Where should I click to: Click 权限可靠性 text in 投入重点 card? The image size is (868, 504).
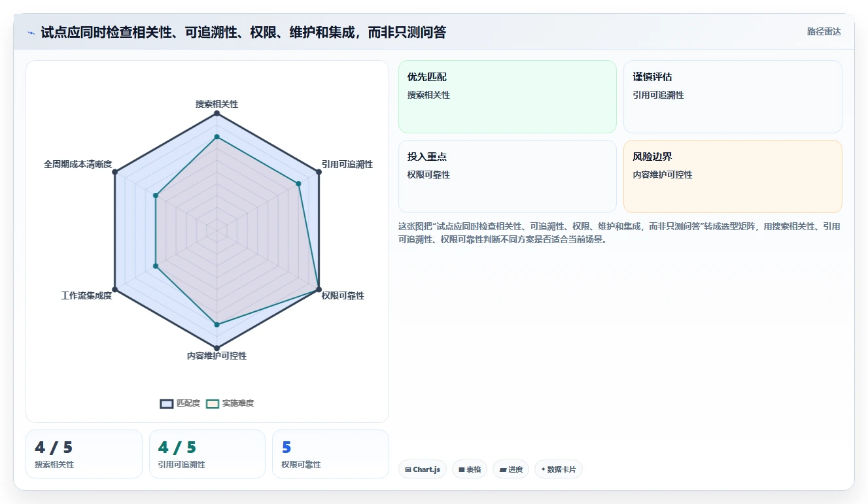[x=429, y=175]
